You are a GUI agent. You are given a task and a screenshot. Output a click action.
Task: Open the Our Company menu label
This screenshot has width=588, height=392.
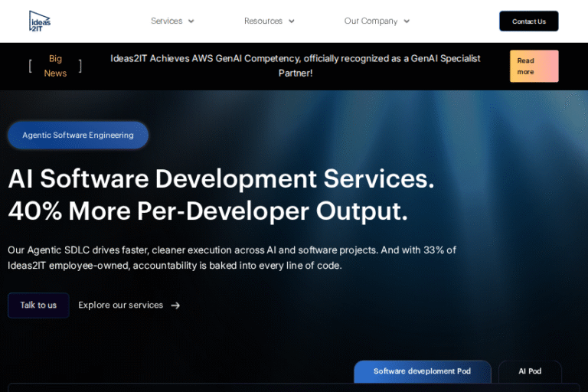(x=371, y=21)
